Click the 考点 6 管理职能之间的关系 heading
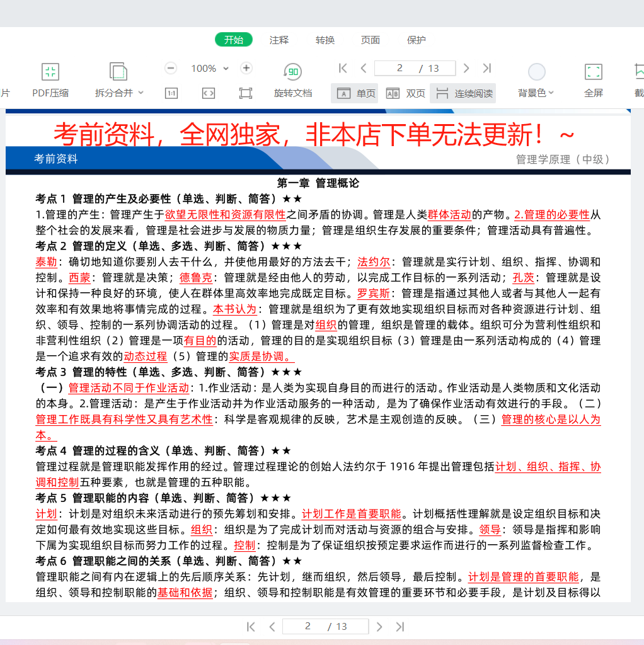The width and height of the screenshot is (644, 645). [x=169, y=561]
